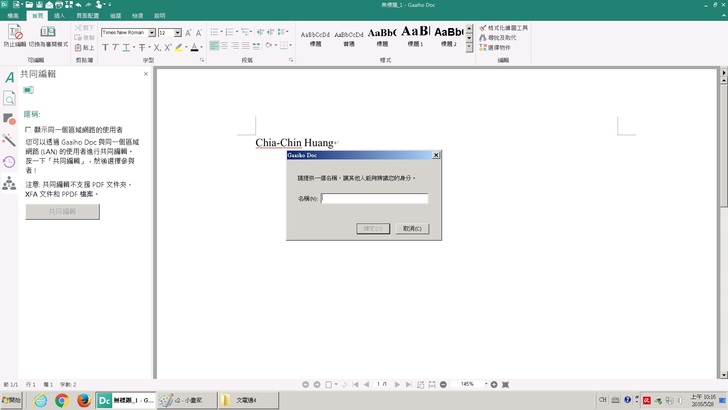Open folder icon in quick access toolbar
728x410 pixels.
pos(29,5)
